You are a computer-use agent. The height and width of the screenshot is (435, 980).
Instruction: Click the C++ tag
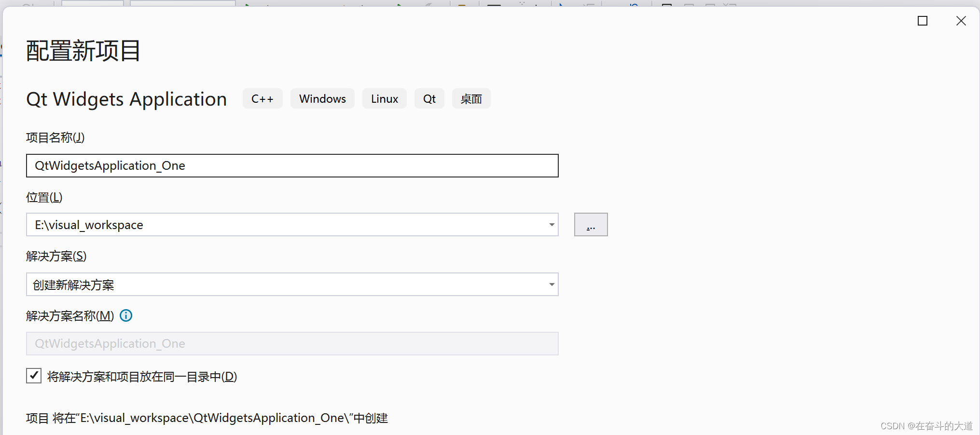point(262,98)
